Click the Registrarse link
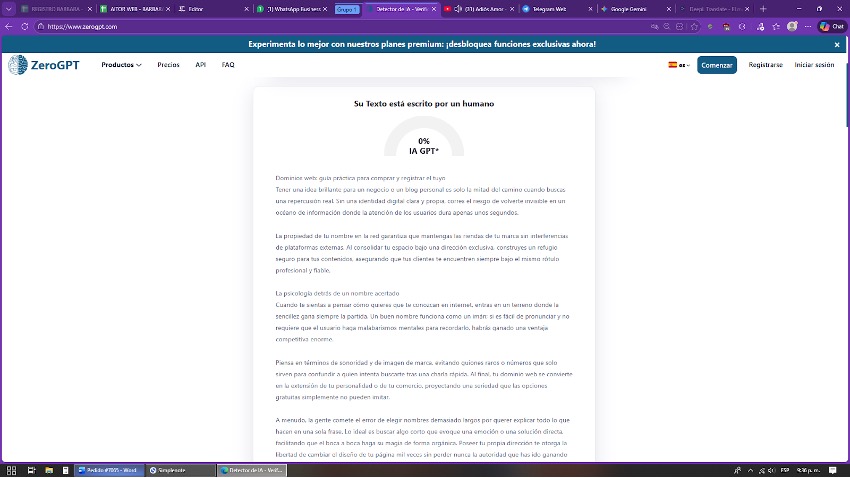This screenshot has height=478, width=850. click(x=765, y=65)
